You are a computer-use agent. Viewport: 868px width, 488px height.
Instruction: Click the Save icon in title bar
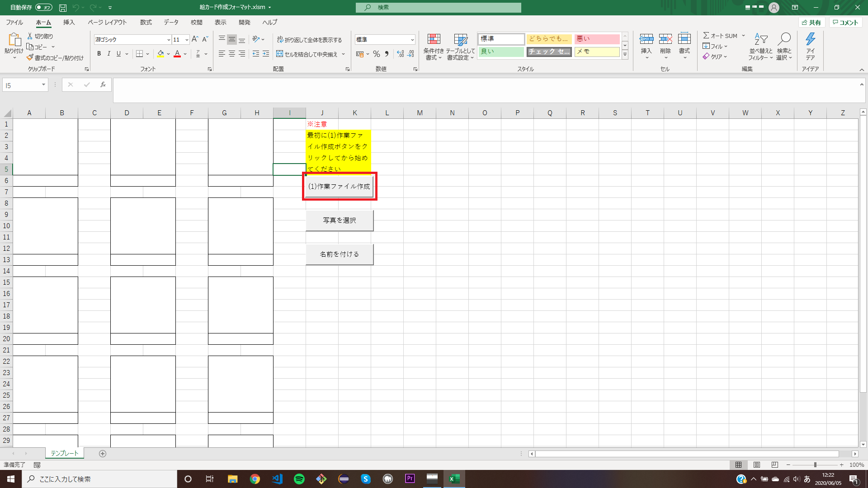point(63,8)
